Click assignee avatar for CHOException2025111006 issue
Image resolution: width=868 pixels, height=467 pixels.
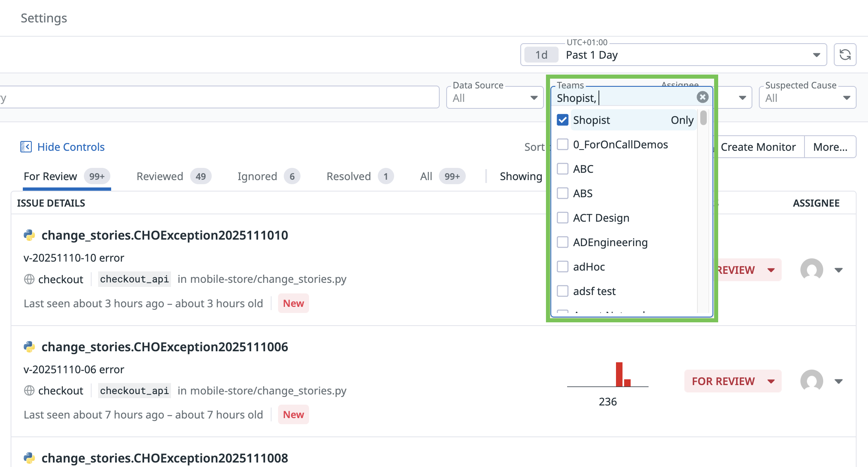pyautogui.click(x=811, y=381)
